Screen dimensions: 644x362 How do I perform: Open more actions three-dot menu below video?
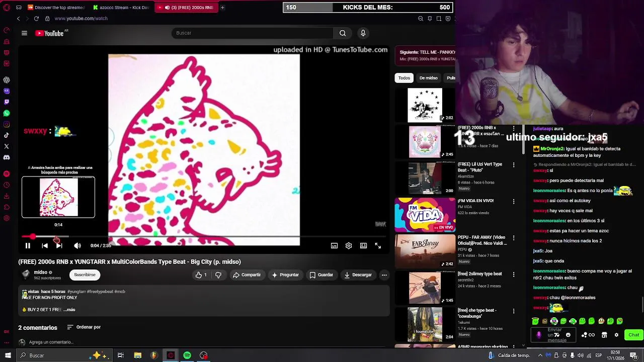click(x=384, y=275)
